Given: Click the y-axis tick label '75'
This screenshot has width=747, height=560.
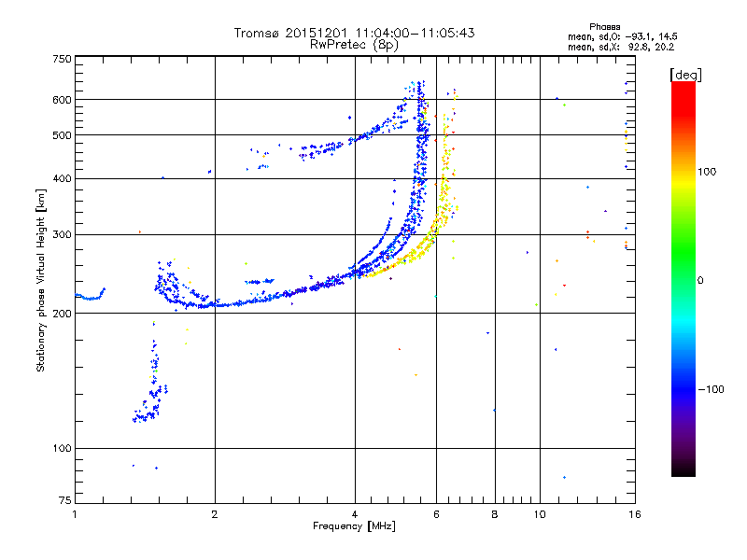Looking at the screenshot, I should tap(65, 500).
